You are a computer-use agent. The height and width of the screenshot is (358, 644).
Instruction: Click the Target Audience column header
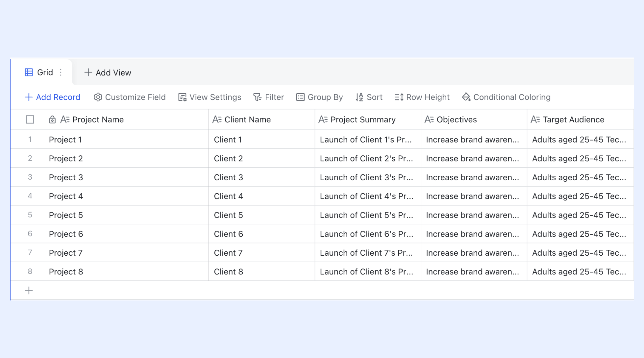click(580, 120)
